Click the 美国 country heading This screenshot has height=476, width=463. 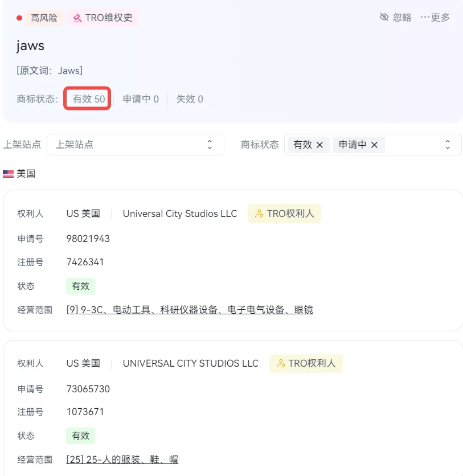[x=26, y=174]
